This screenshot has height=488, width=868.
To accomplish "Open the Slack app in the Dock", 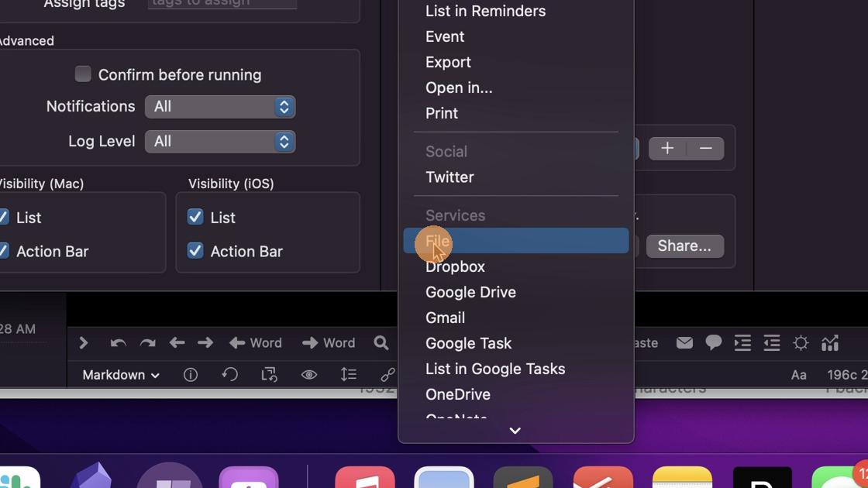I will coord(20,477).
